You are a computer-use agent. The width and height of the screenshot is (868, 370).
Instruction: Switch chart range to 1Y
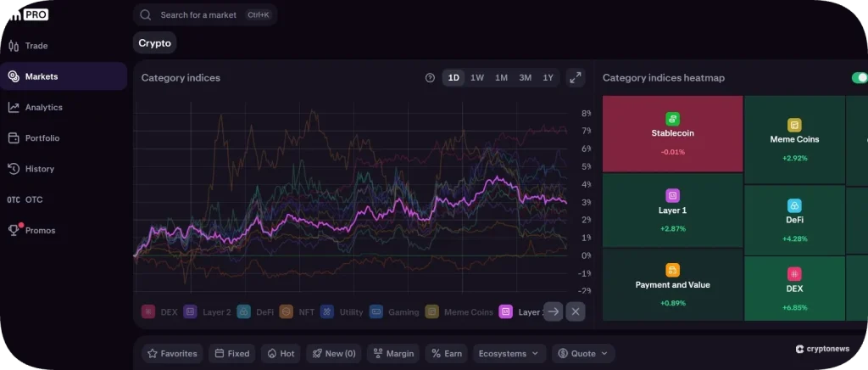(548, 78)
